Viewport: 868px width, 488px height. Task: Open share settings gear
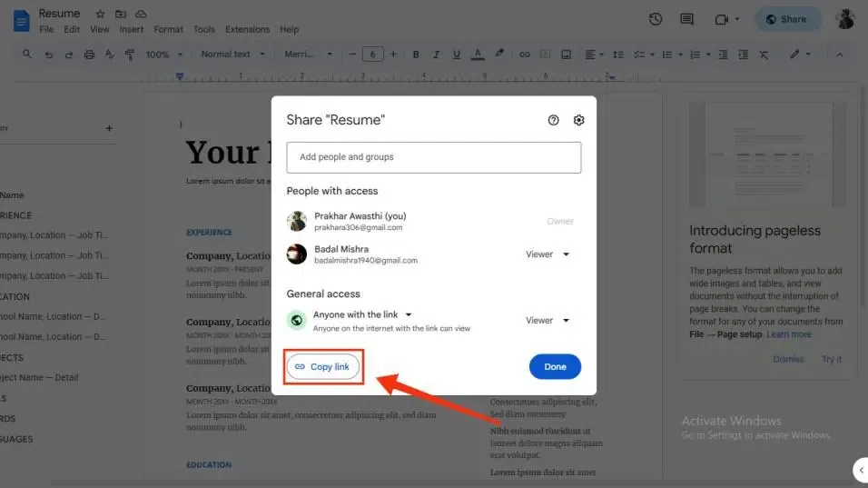pos(578,120)
